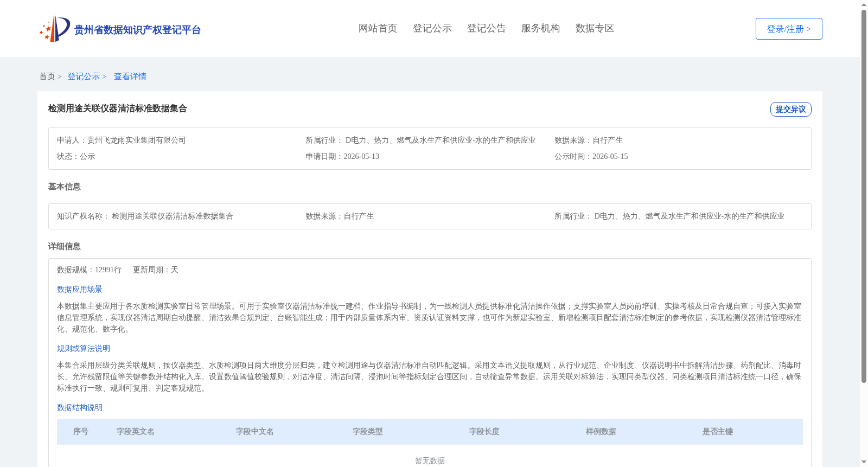
Task: Open 贵州省数据知识产权登记平台 home title
Action: [137, 30]
